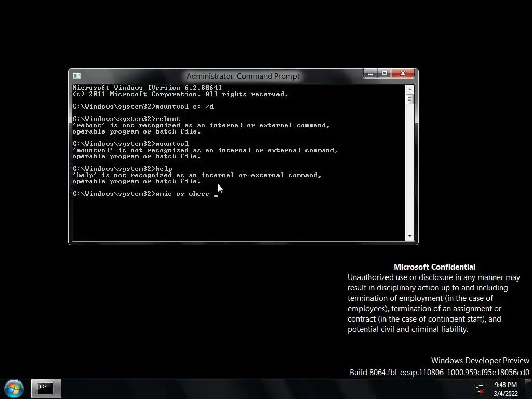Click the system32>reboot prompt line
The image size is (532, 399).
click(x=126, y=119)
